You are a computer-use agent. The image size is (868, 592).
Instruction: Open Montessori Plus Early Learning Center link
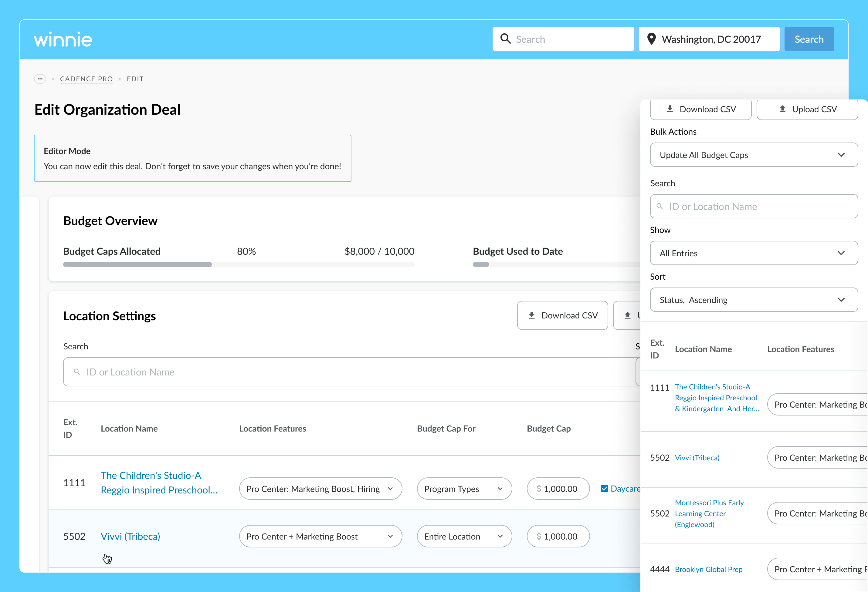coord(709,513)
